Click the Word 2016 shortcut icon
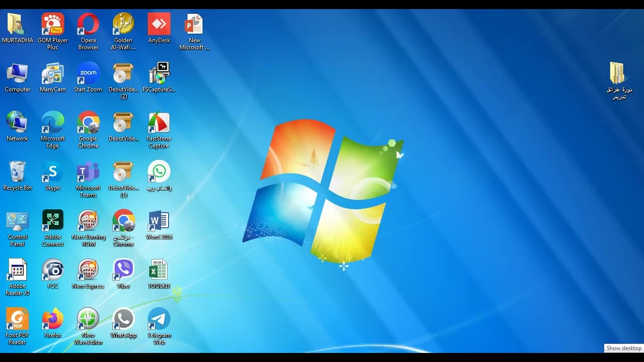The width and height of the screenshot is (644, 362). click(159, 221)
